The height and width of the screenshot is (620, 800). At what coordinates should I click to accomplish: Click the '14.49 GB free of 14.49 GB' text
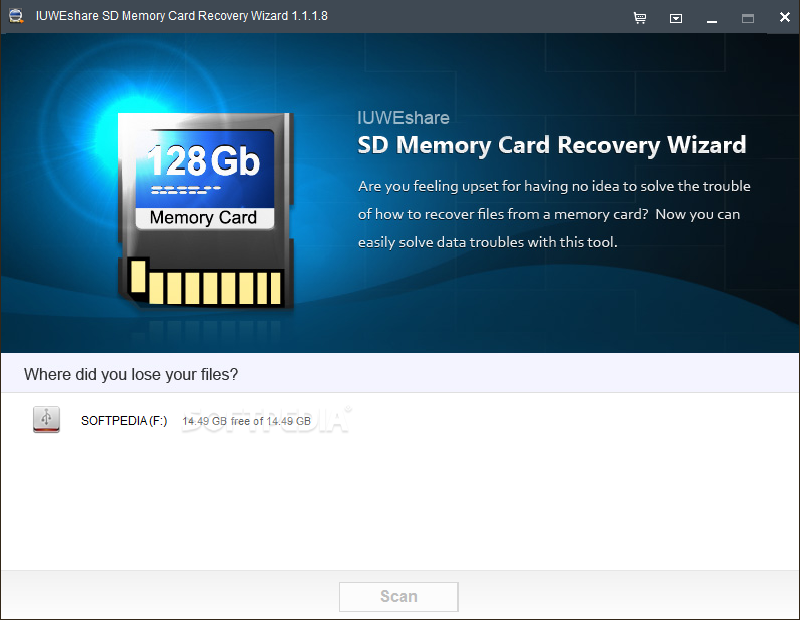(246, 421)
